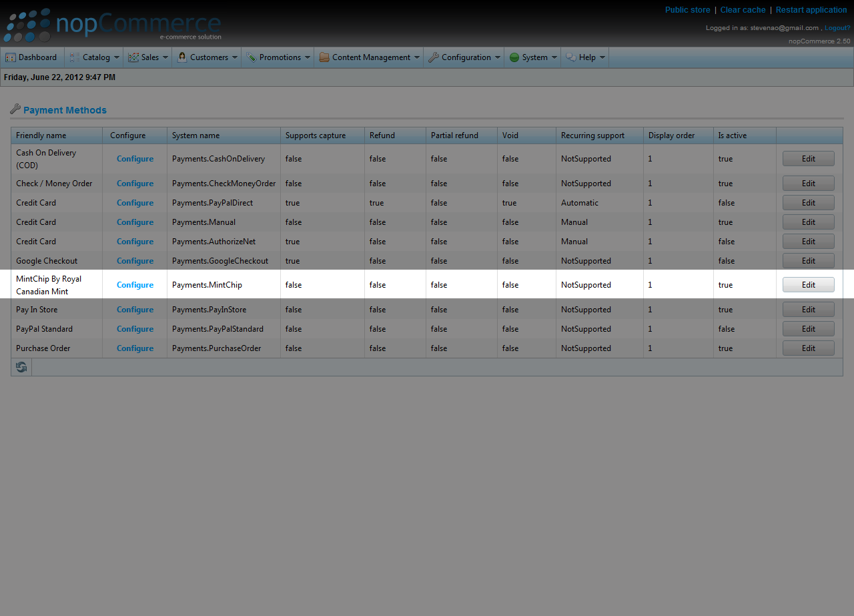Click Restart application link
854x616 pixels.
(811, 10)
